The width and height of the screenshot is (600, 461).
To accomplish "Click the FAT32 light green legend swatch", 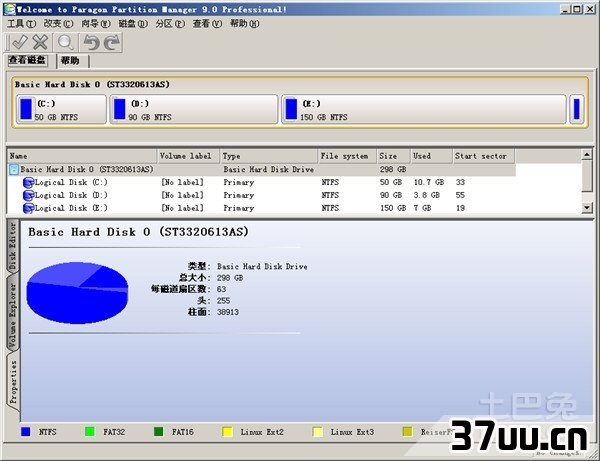I will click(90, 432).
